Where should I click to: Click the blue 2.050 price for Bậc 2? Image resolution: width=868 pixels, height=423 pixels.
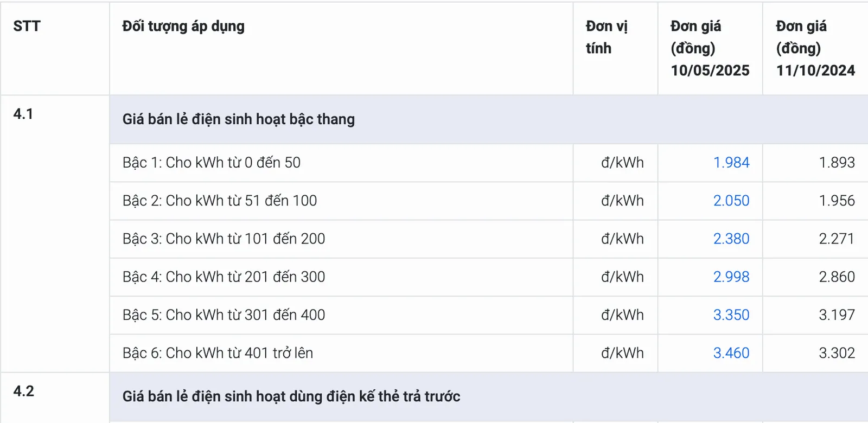coord(731,201)
